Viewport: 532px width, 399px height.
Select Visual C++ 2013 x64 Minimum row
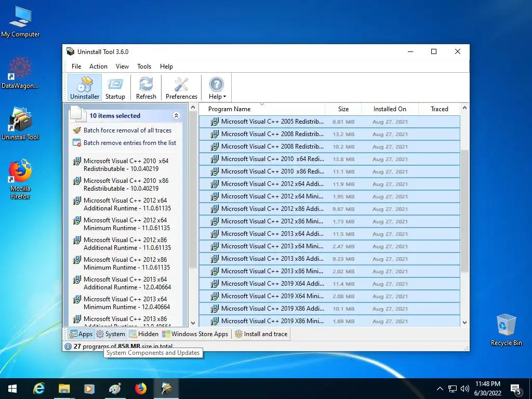click(329, 246)
